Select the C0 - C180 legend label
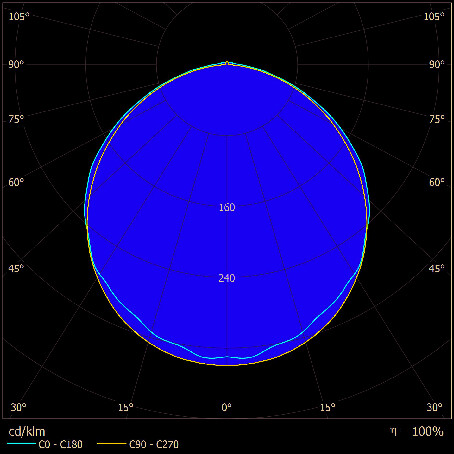The height and width of the screenshot is (454, 454). 60,444
